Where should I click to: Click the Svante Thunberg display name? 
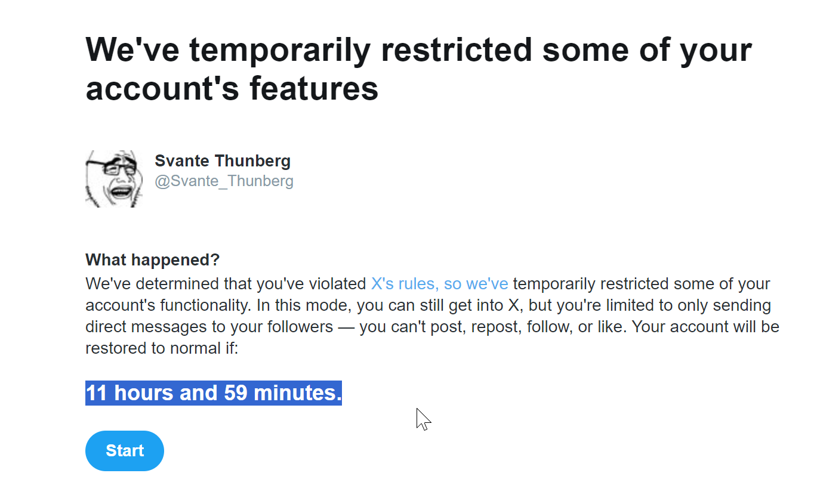coord(223,160)
